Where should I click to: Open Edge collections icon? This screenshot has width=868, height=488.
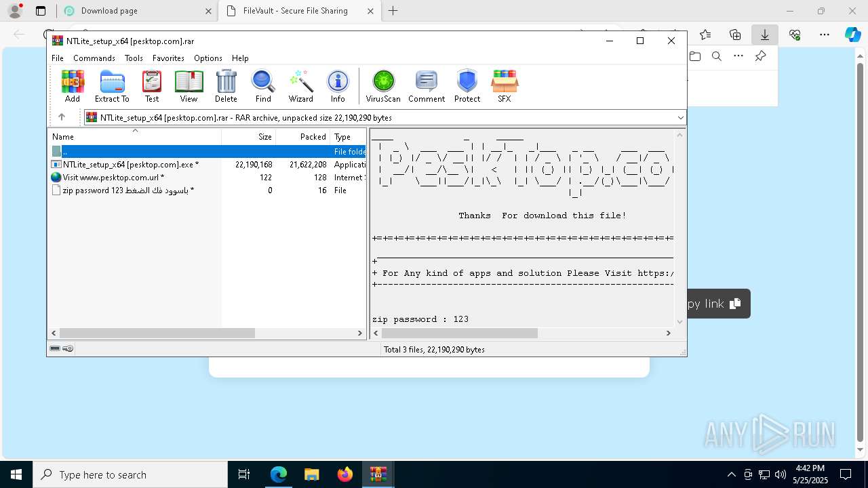click(735, 35)
